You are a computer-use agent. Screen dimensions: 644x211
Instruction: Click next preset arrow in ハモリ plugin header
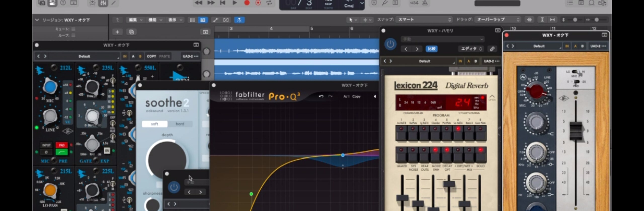click(x=417, y=49)
